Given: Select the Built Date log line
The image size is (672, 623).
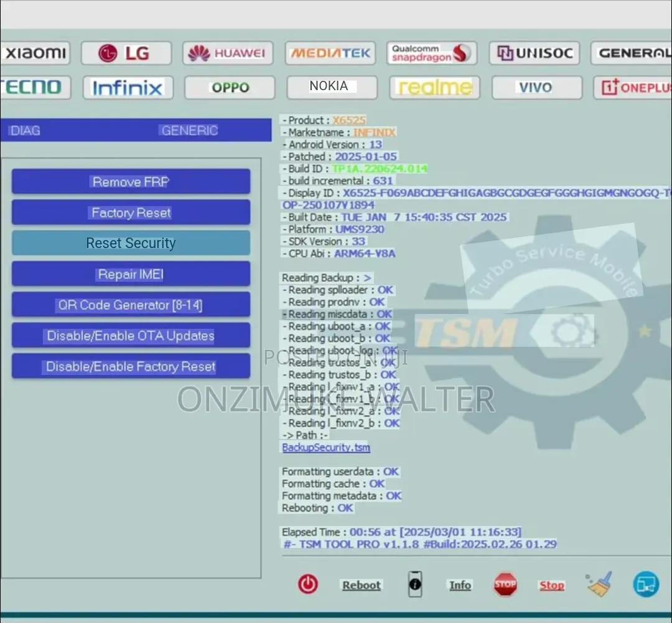Looking at the screenshot, I should pos(394,218).
